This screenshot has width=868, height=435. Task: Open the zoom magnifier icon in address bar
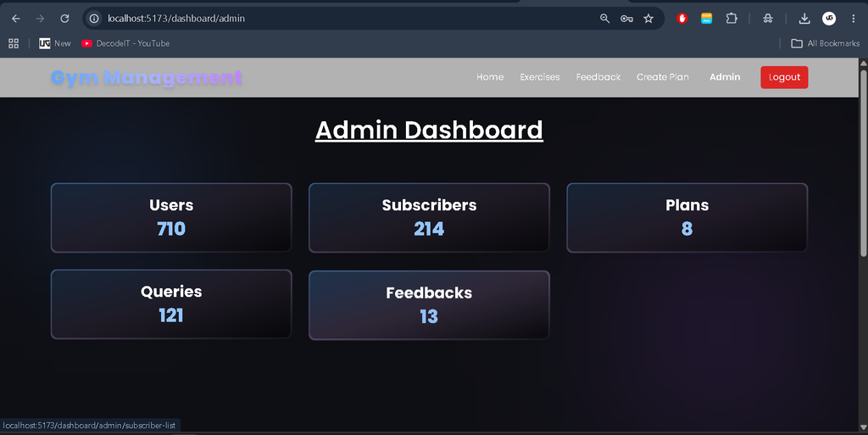604,19
